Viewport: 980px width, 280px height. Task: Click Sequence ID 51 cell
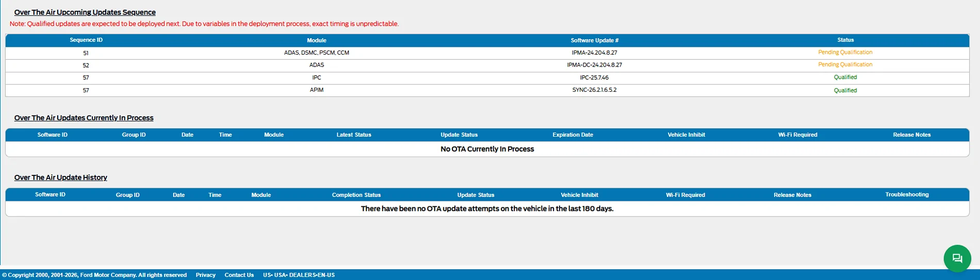[x=86, y=53]
